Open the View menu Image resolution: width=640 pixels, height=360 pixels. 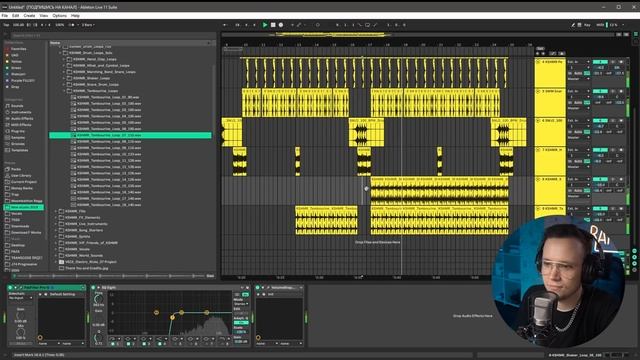coord(44,16)
